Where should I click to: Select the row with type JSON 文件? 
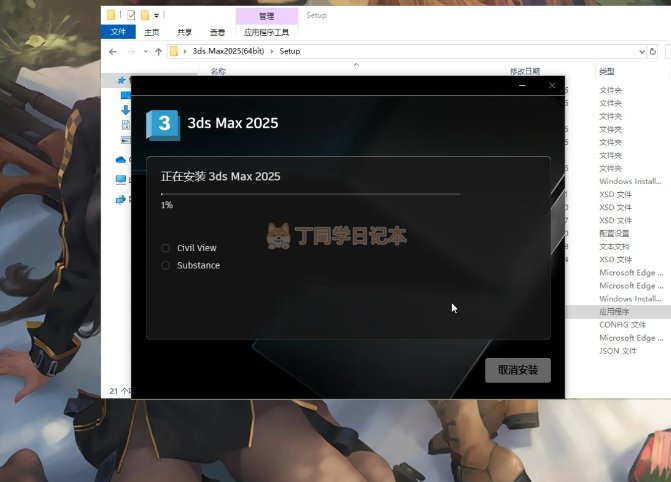618,351
